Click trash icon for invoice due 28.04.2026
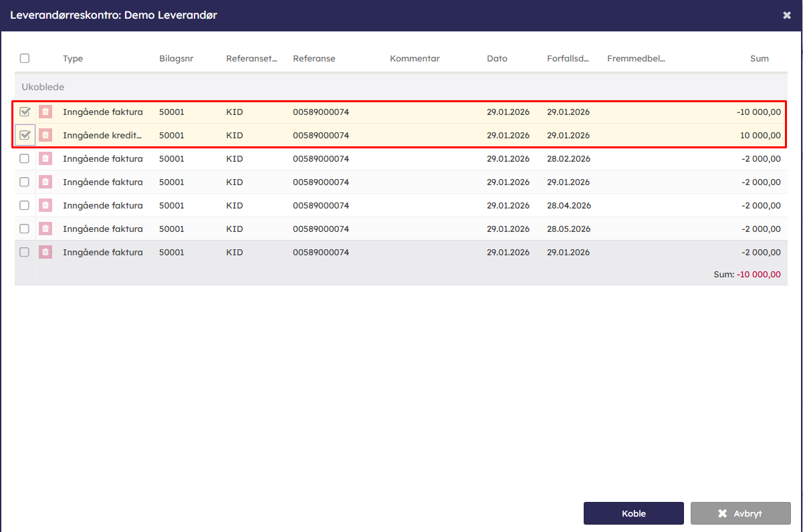 point(45,205)
